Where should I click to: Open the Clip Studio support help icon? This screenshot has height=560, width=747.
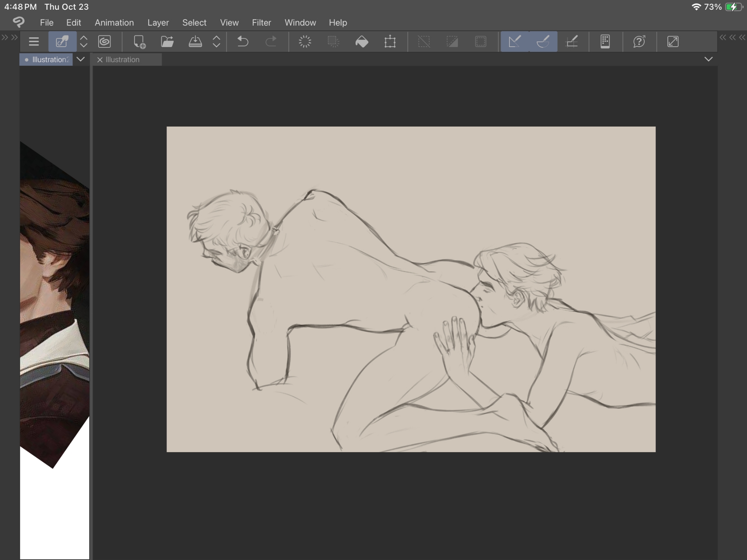(639, 41)
